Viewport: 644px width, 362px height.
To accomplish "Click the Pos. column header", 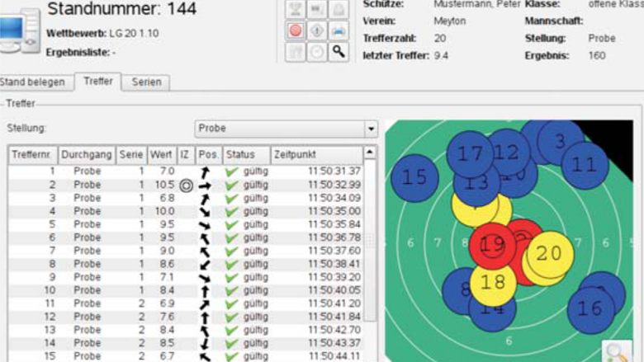I will pyautogui.click(x=209, y=154).
